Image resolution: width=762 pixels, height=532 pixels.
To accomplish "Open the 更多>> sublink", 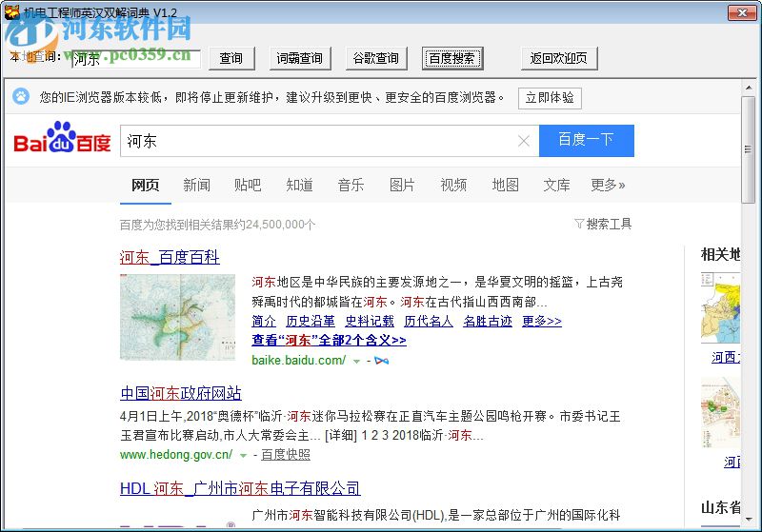I will click(x=542, y=321).
